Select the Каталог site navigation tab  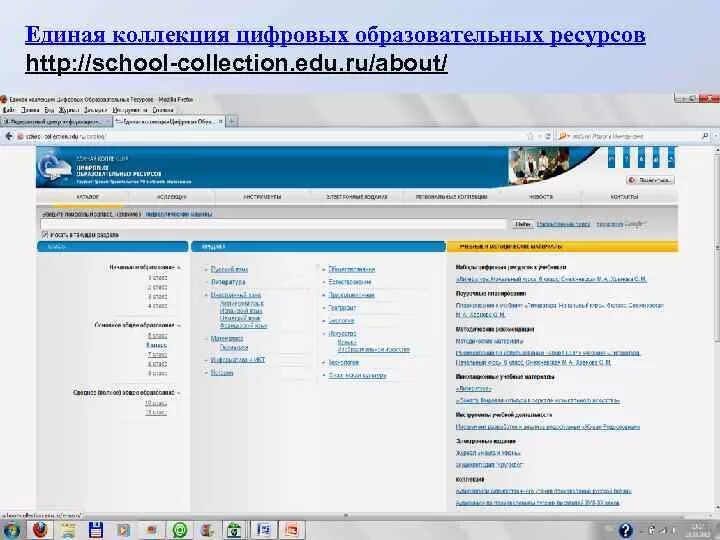coord(88,197)
